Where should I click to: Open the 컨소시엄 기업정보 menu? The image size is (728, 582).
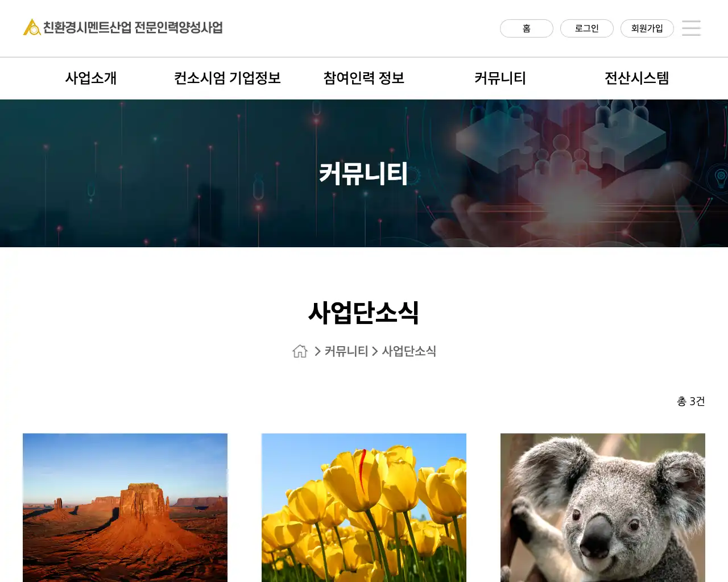pyautogui.click(x=227, y=78)
